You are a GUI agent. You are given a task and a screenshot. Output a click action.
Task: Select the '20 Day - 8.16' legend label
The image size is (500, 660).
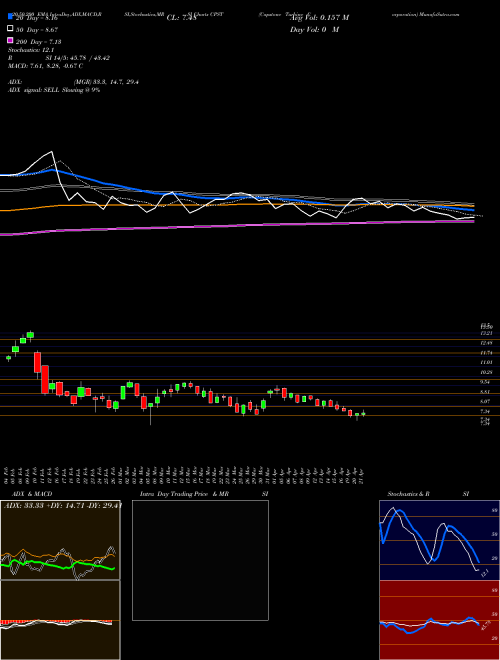pyautogui.click(x=37, y=19)
